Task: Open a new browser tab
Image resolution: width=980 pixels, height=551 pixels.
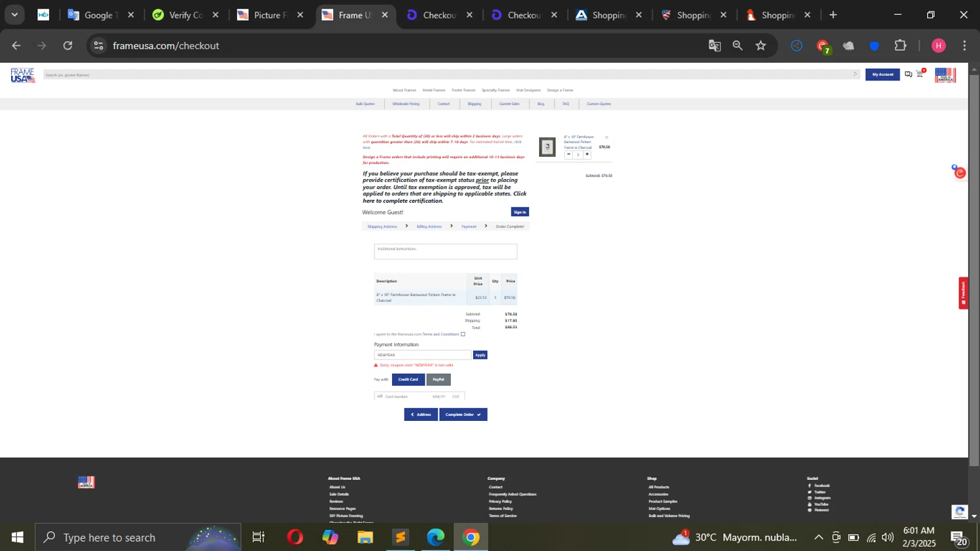Action: tap(833, 15)
